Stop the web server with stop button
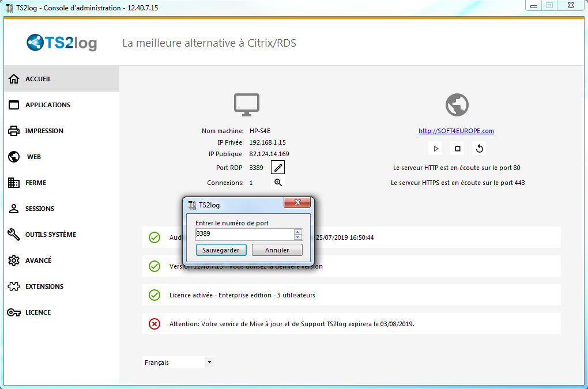The image size is (588, 389). point(458,149)
